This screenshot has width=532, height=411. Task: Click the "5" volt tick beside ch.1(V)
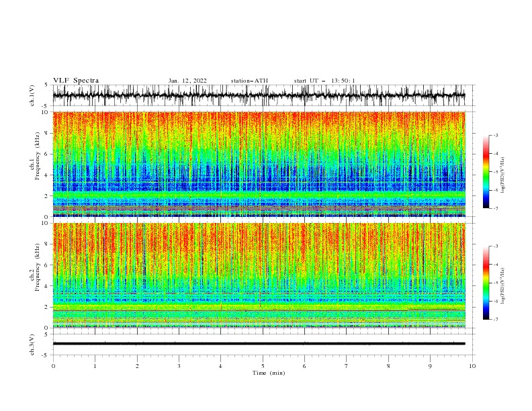46,85
